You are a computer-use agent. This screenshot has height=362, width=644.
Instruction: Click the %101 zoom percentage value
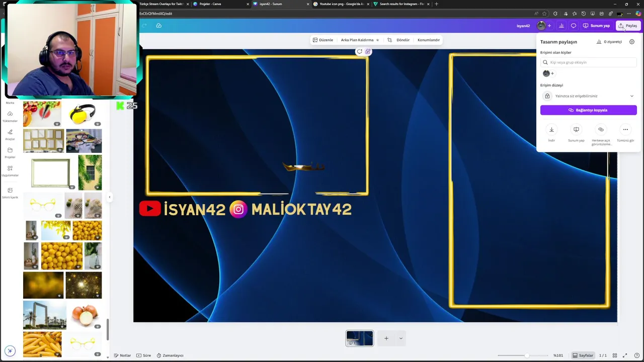[x=558, y=355]
